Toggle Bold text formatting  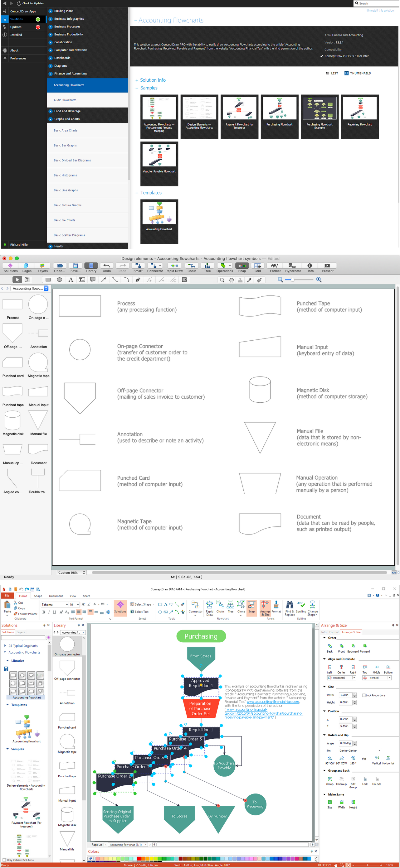(43, 612)
